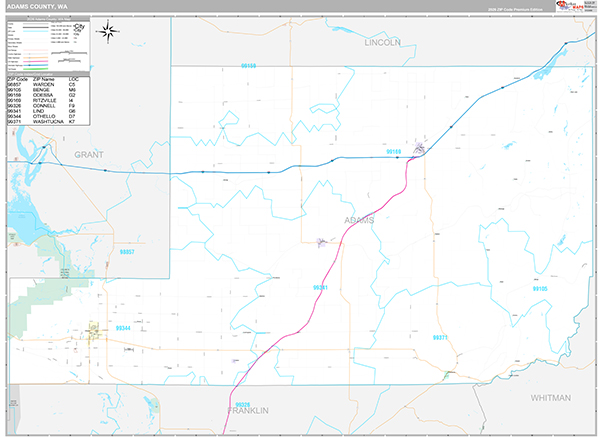Select the ODESSA row in ZIP index
The height and width of the screenshot is (437, 600).
click(x=48, y=95)
